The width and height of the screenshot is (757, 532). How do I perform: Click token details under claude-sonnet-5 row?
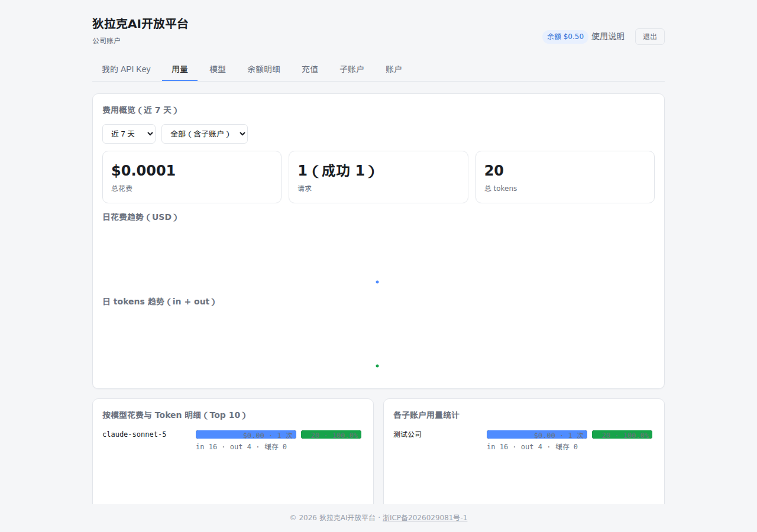coord(241,447)
